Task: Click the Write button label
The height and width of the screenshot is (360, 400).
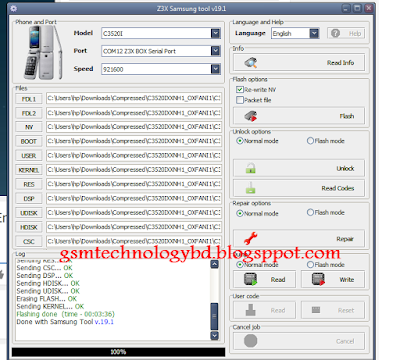Action: (x=347, y=280)
